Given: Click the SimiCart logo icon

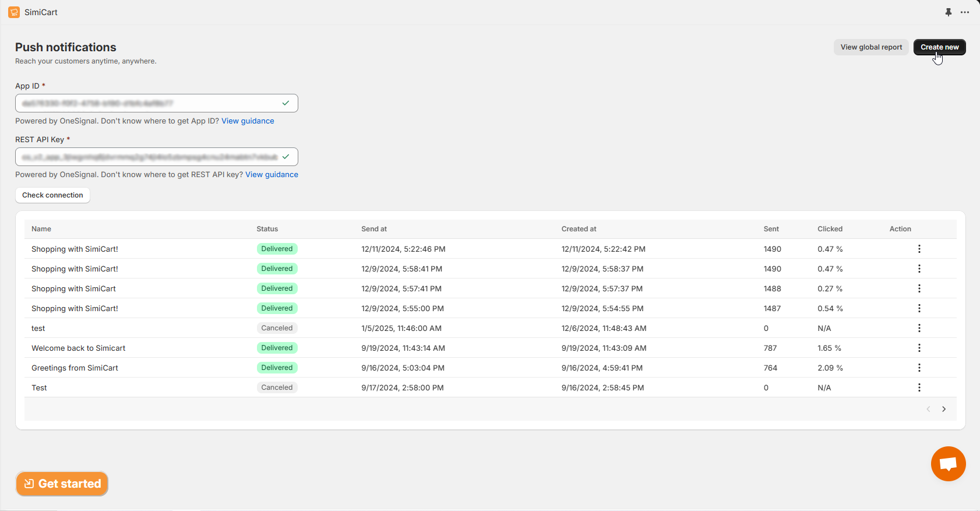Looking at the screenshot, I should [x=14, y=12].
